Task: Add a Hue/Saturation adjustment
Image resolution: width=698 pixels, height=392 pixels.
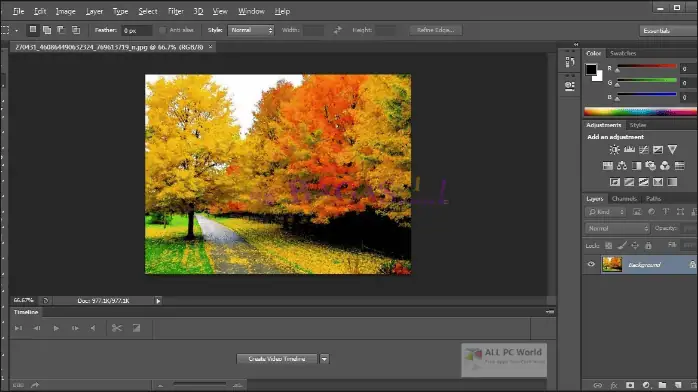Action: [x=608, y=166]
